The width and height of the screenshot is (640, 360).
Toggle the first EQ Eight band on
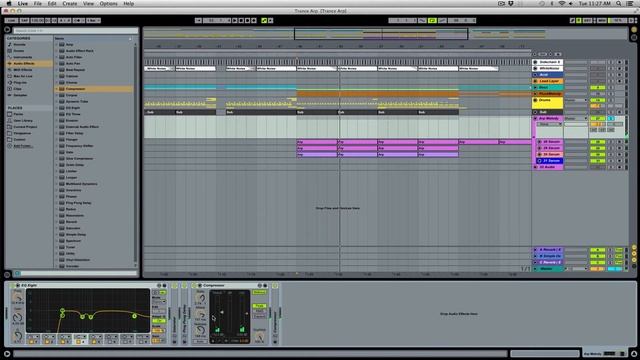[x=32, y=341]
